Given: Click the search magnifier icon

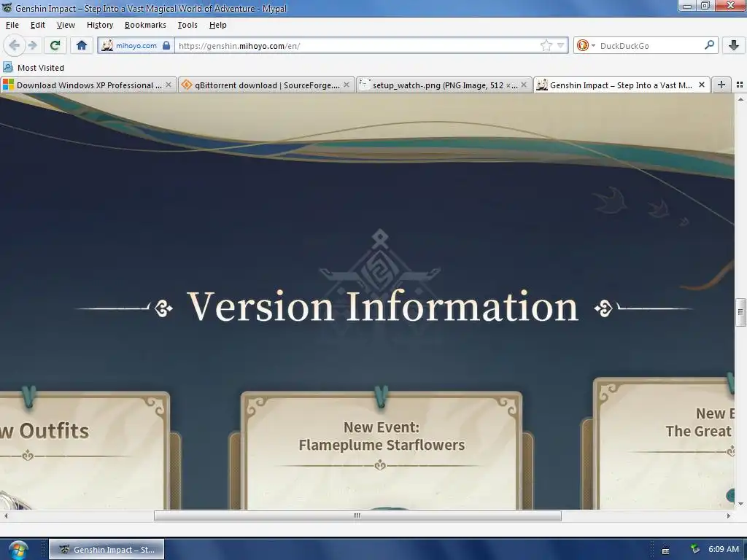Looking at the screenshot, I should (709, 45).
